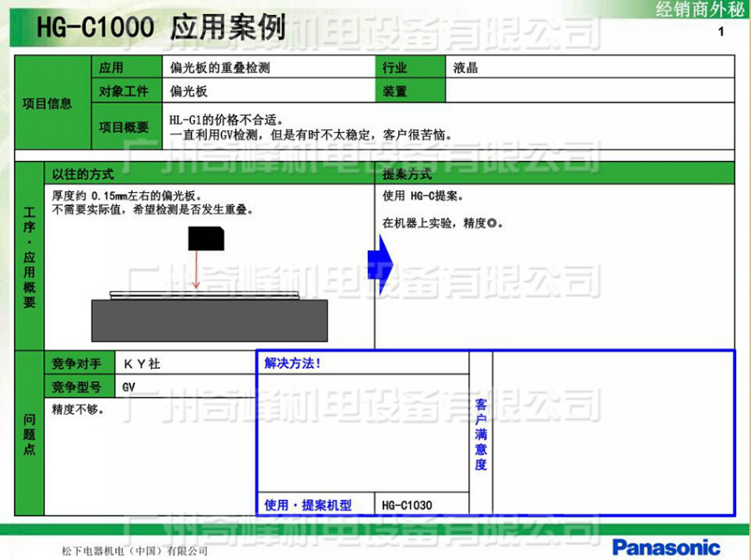Click the HG-C1030 model cell
Image resolution: width=751 pixels, height=560 pixels.
click(407, 505)
